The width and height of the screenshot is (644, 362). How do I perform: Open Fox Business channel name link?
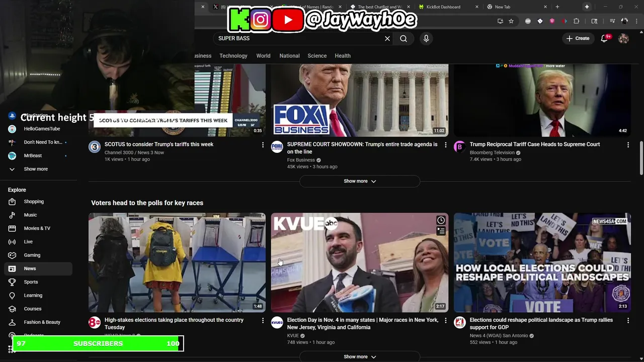[x=301, y=160]
